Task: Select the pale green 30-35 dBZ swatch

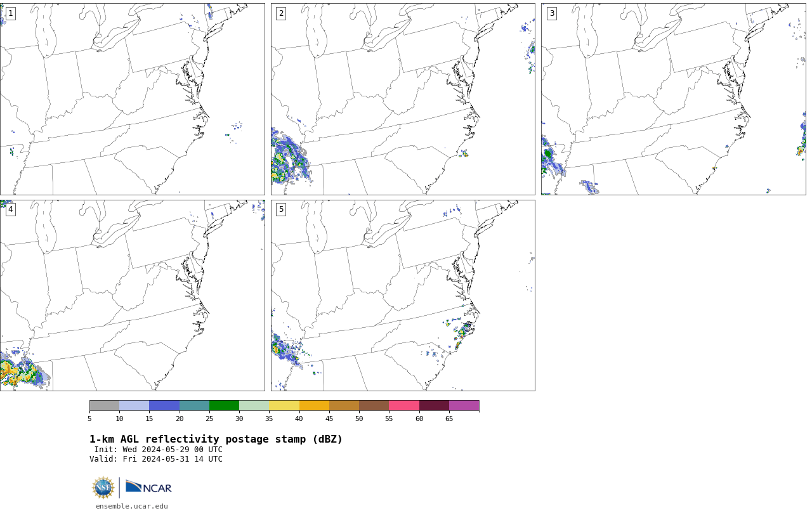Action: pyautogui.click(x=254, y=406)
